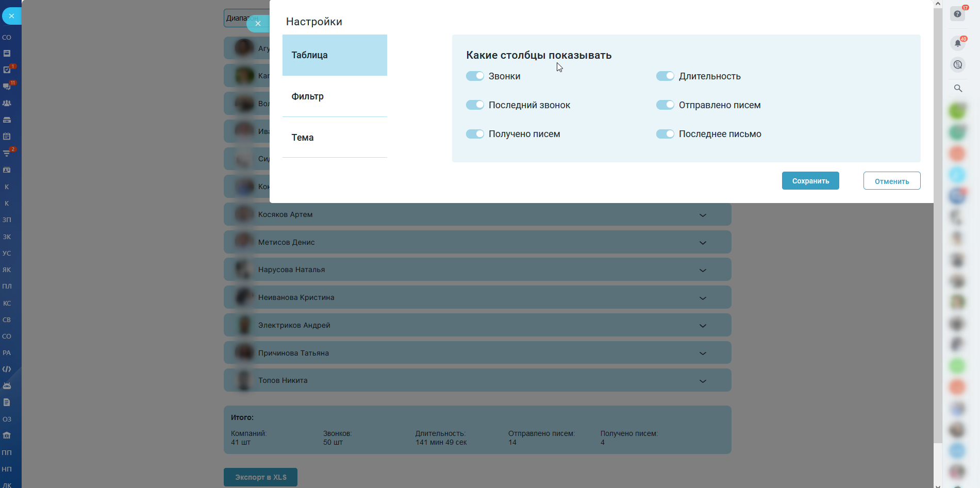This screenshot has height=488, width=980.
Task: Click the Компаний 41 шт total
Action: (248, 437)
